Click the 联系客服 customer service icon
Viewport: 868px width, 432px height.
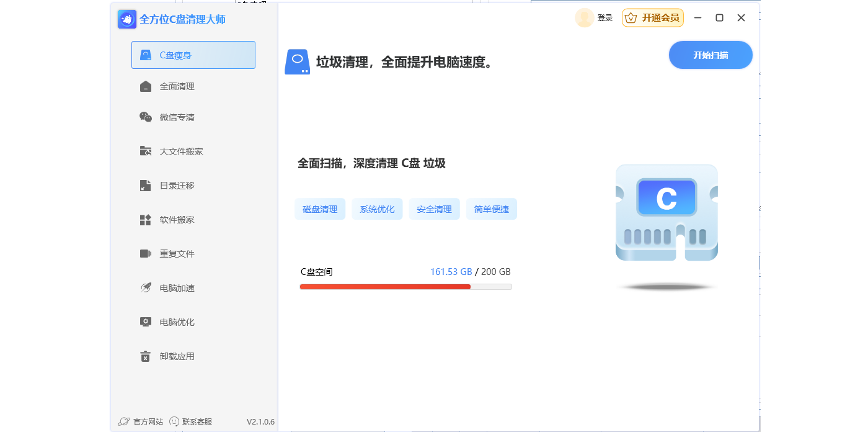tap(174, 421)
